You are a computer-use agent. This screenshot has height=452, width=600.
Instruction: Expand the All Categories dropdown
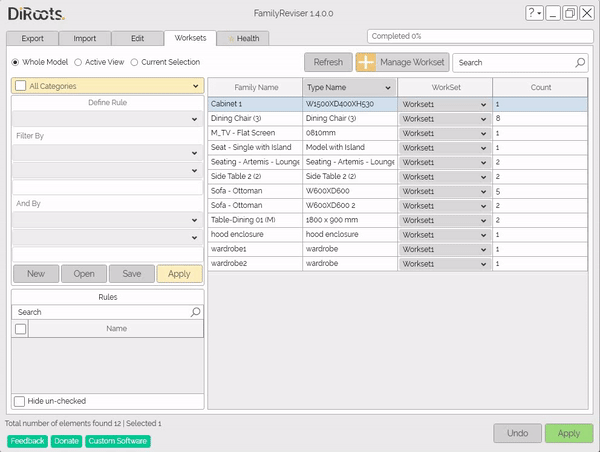pos(108,86)
